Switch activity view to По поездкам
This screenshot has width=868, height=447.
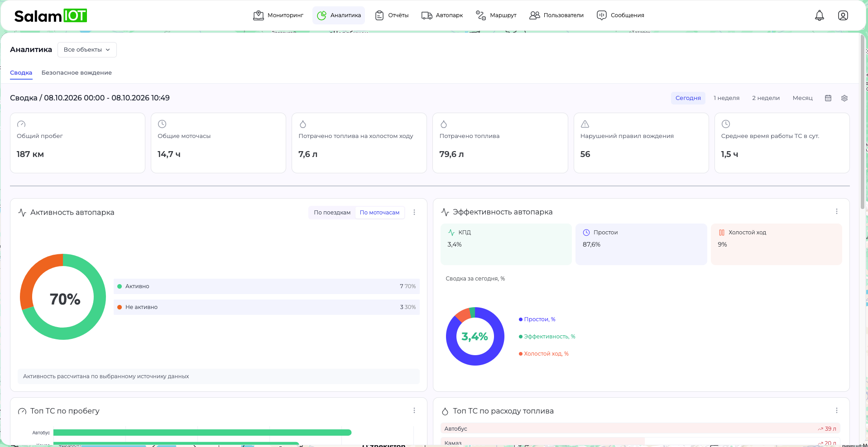click(332, 213)
